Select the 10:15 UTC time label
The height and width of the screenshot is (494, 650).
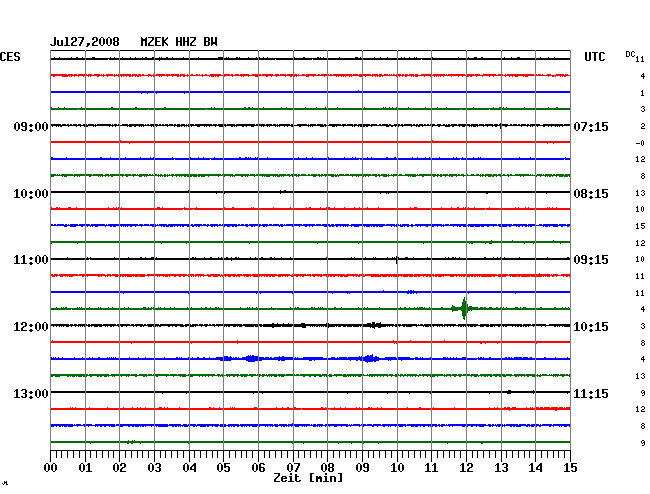click(x=589, y=327)
